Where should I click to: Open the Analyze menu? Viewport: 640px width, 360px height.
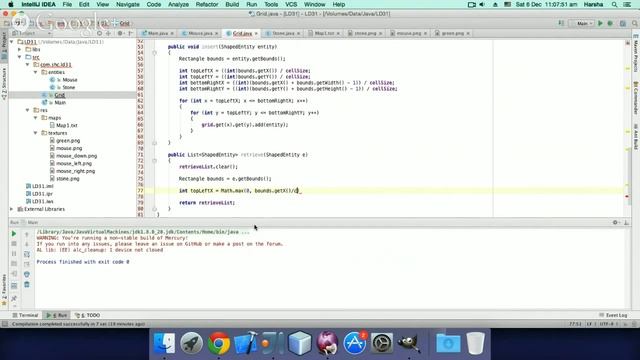coord(178,4)
